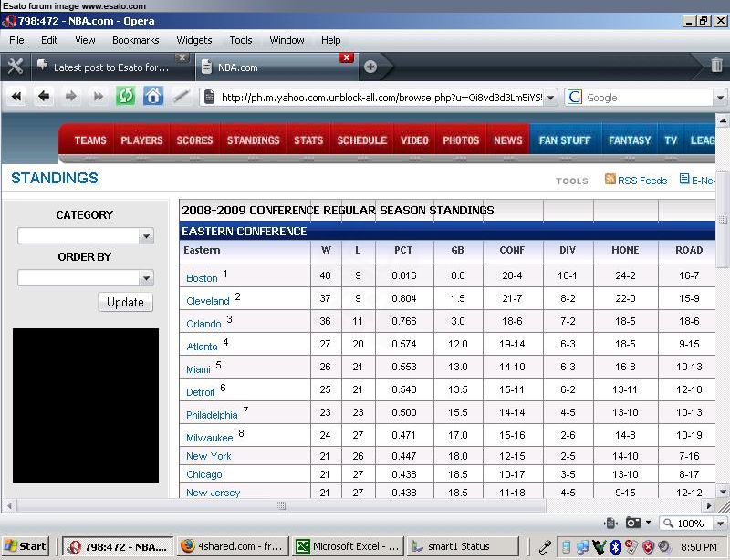This screenshot has height=560, width=730.
Task: Click the page scroll up arrow
Action: 723,121
